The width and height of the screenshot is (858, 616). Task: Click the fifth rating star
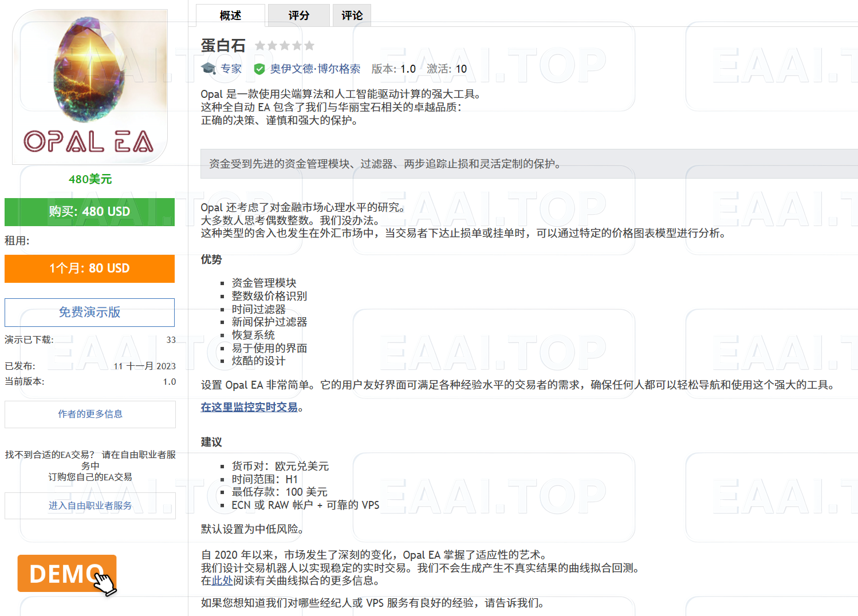point(309,45)
